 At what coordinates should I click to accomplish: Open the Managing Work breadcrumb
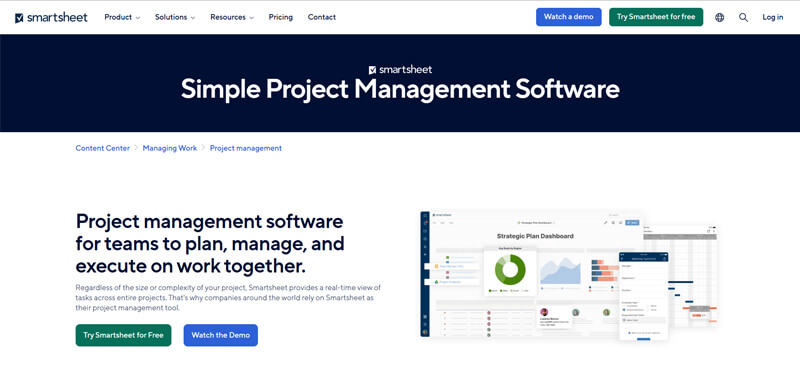(170, 148)
